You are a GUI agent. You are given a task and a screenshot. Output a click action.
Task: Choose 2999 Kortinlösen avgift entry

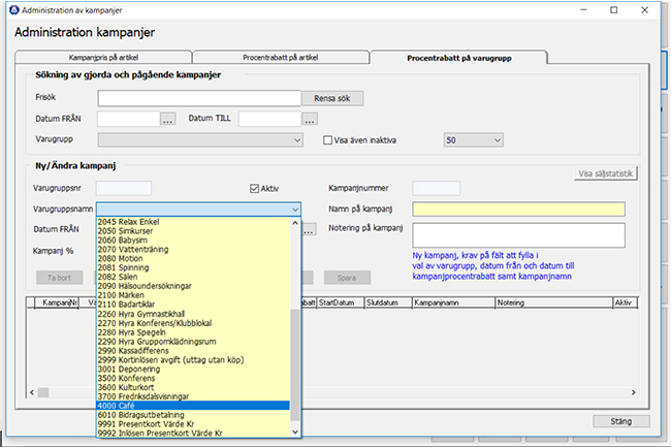click(x=193, y=360)
